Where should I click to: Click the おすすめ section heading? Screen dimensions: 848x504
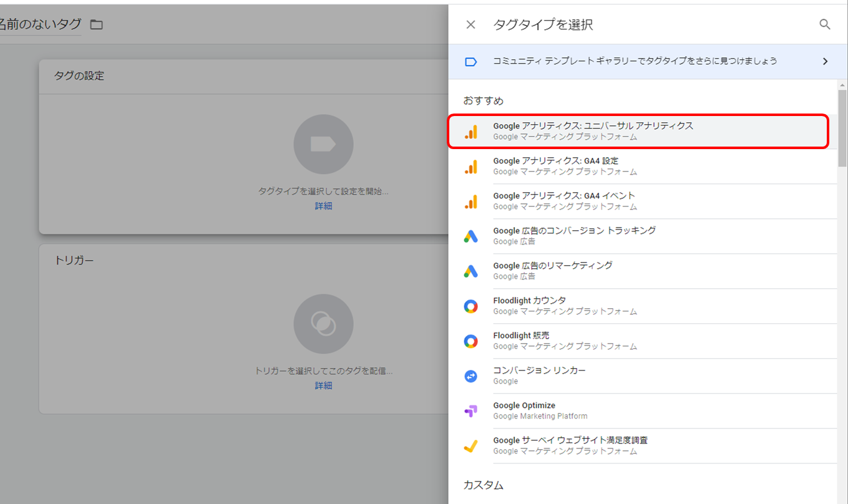[x=483, y=100]
